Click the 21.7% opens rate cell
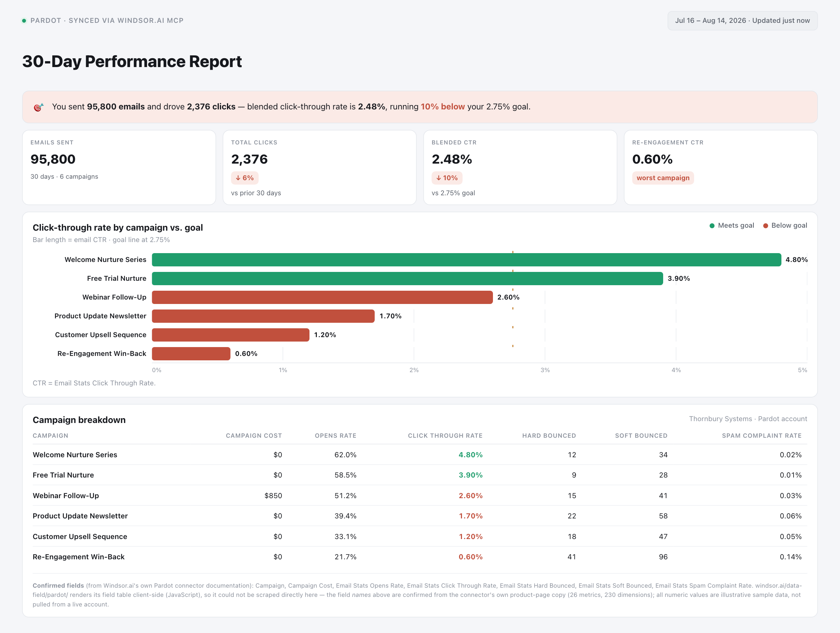 (345, 557)
